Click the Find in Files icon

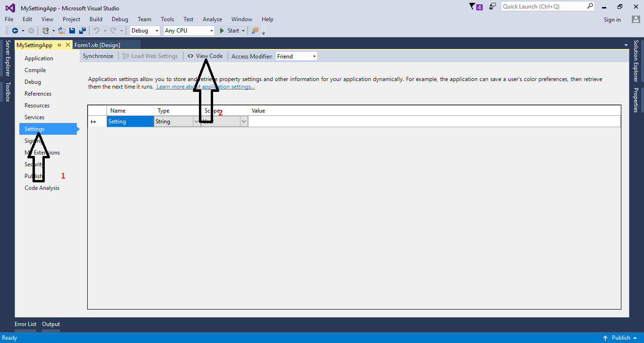255,31
